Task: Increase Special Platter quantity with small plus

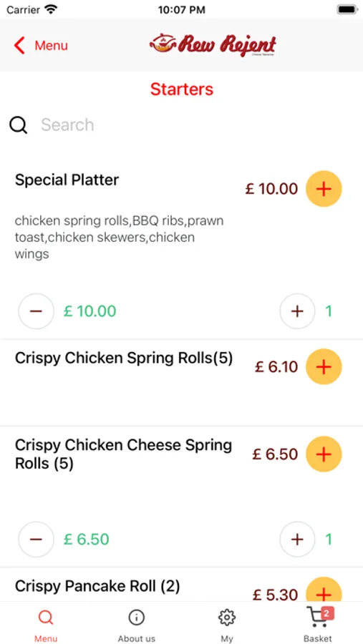Action: [297, 311]
